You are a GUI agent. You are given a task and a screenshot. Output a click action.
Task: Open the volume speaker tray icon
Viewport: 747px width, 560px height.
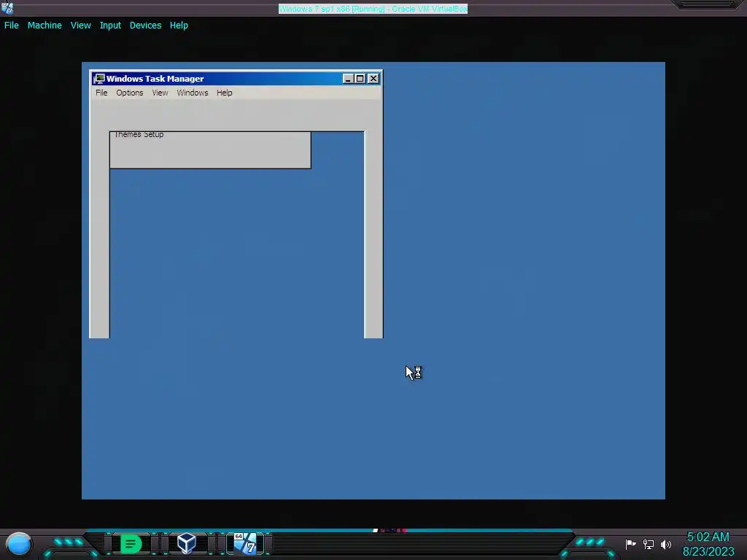point(665,544)
